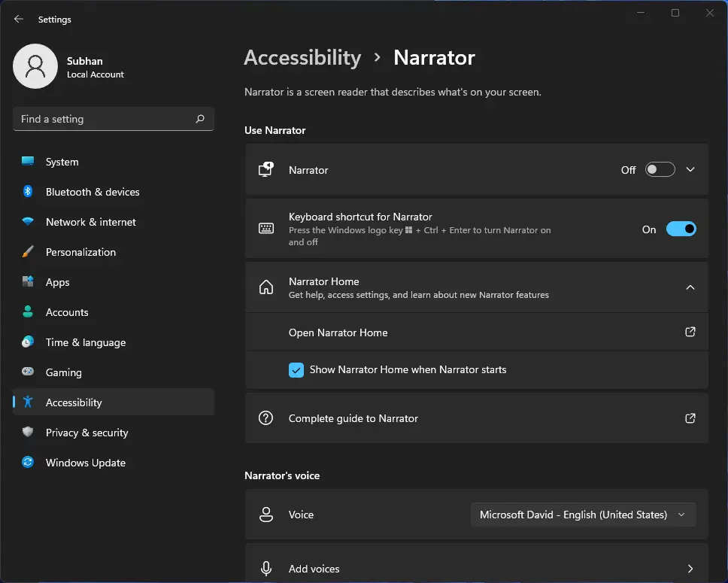
Task: Click the Add voices microphone icon
Action: (266, 569)
